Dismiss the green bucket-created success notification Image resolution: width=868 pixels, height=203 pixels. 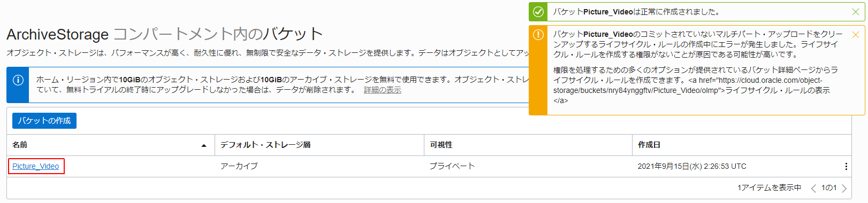[x=855, y=12]
